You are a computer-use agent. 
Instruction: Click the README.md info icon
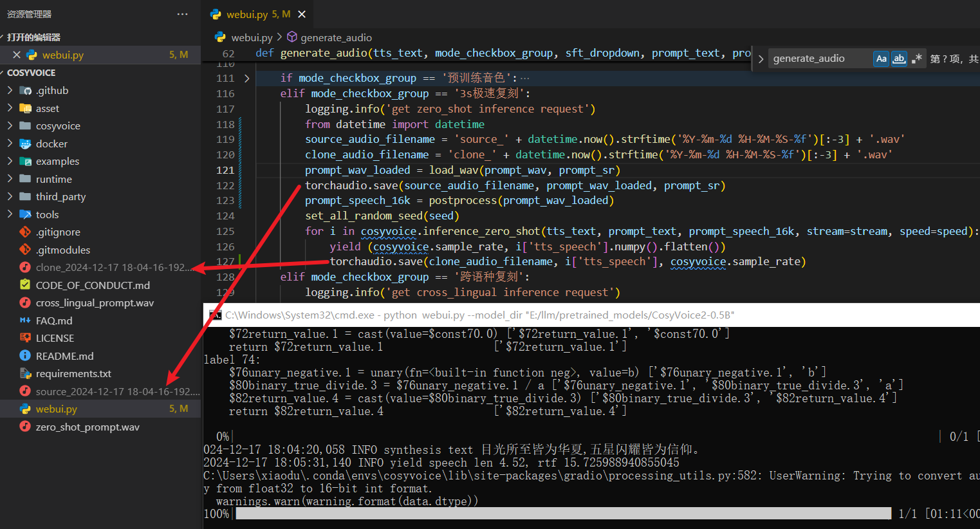click(x=25, y=356)
